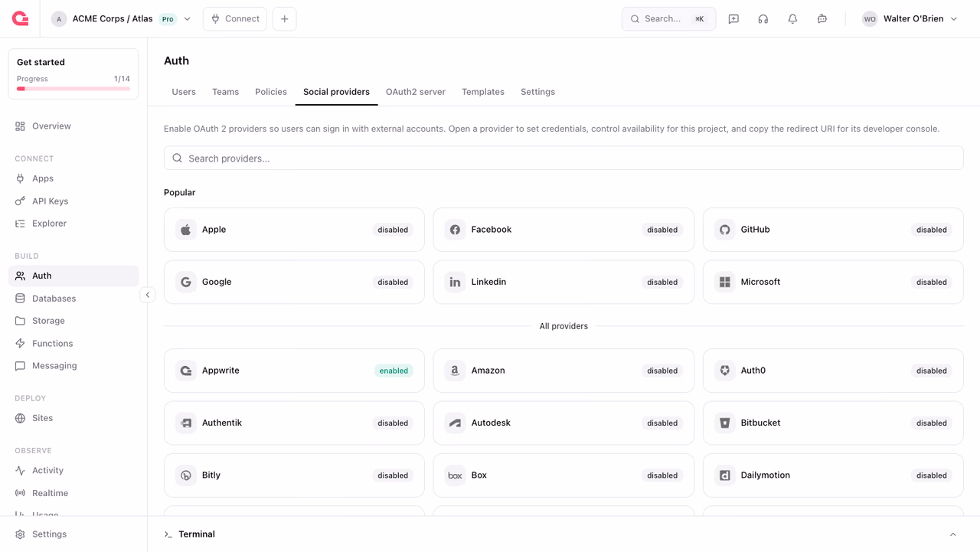The image size is (980, 552).
Task: Open the support headset icon
Action: 763,19
